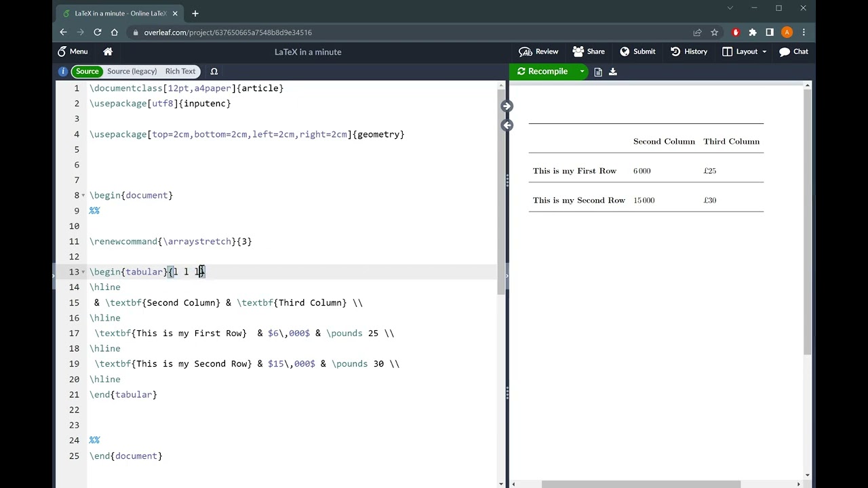Open the Chat panel
The height and width of the screenshot is (488, 868).
tap(793, 52)
